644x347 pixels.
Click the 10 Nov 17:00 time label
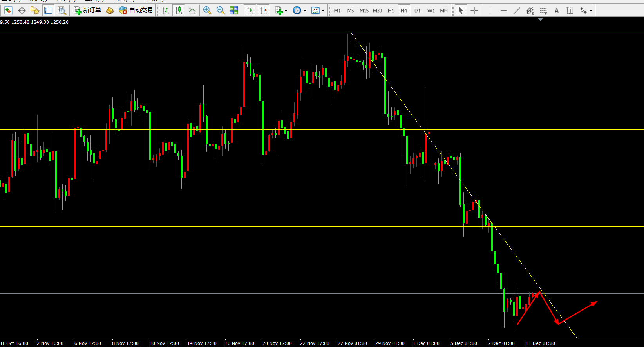[x=164, y=343]
